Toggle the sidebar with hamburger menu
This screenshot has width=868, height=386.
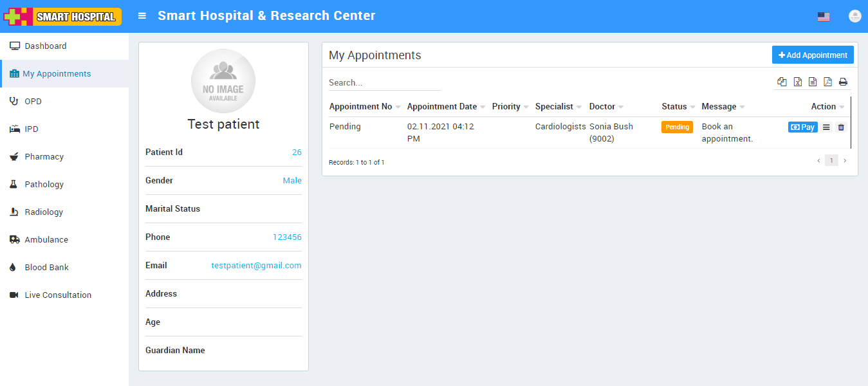click(142, 16)
